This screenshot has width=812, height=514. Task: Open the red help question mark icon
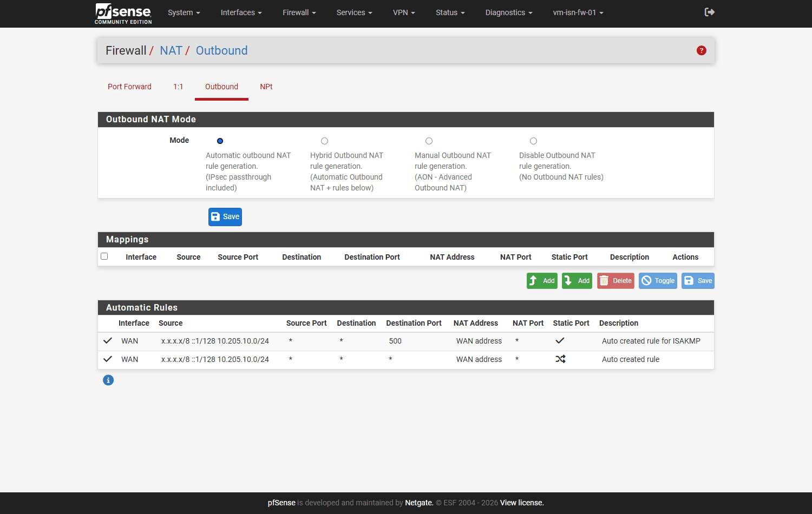point(702,50)
